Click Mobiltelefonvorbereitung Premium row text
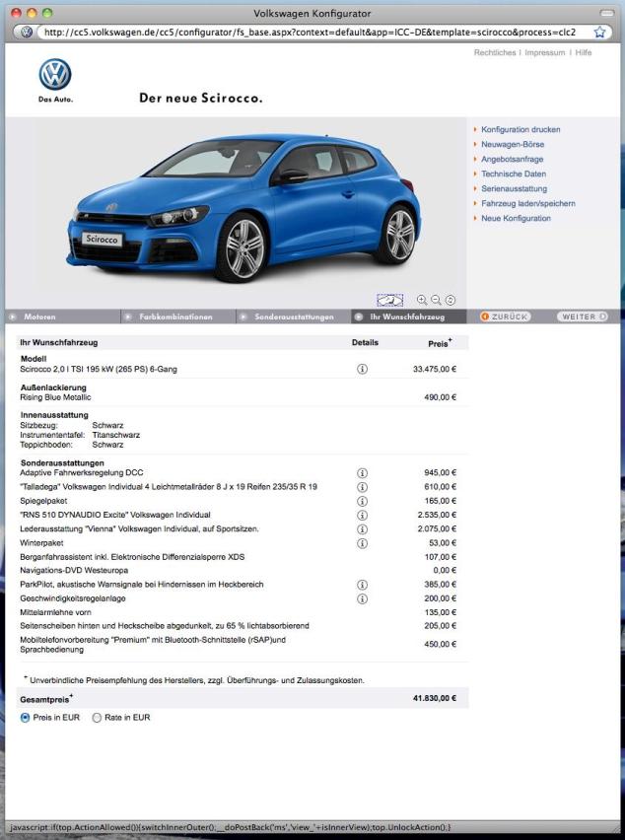The height and width of the screenshot is (840, 625). click(x=153, y=645)
